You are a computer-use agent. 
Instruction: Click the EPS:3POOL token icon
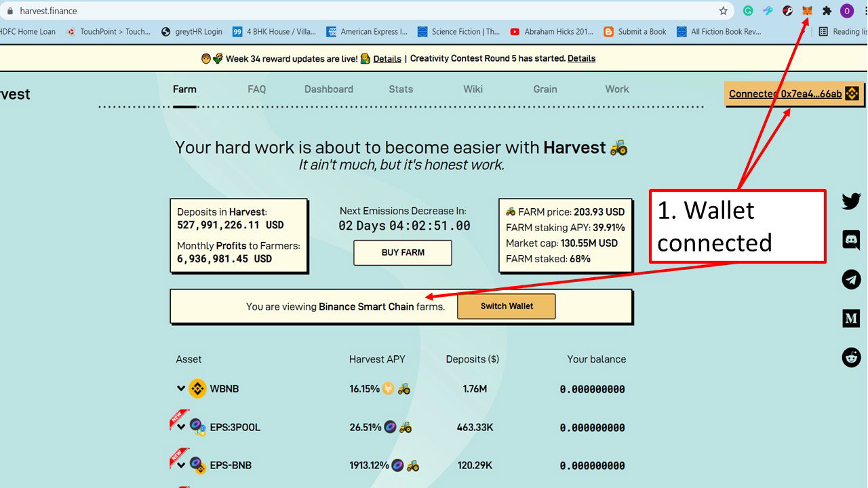[197, 427]
